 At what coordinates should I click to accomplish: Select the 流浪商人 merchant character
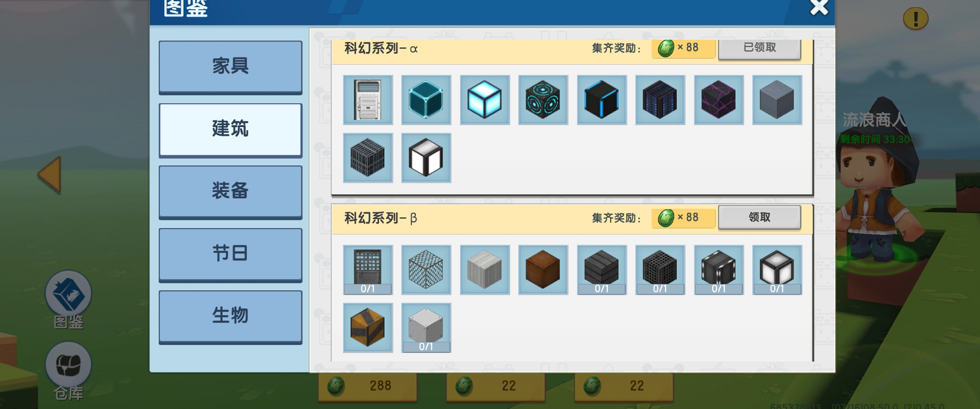click(874, 185)
